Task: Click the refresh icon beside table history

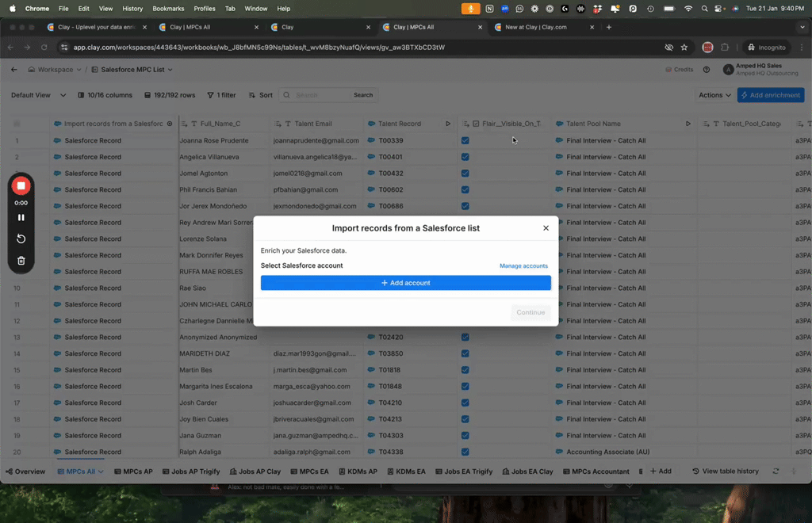Action: 776,471
